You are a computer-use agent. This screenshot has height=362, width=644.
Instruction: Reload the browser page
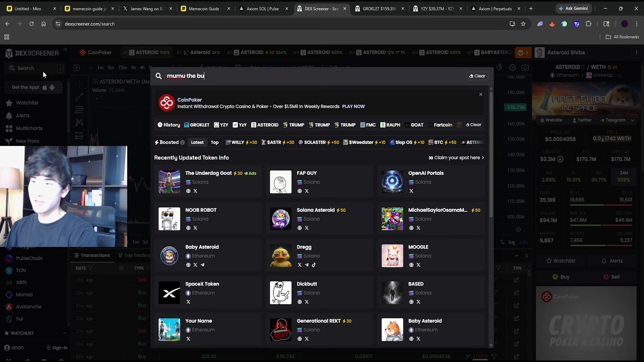coord(32,24)
